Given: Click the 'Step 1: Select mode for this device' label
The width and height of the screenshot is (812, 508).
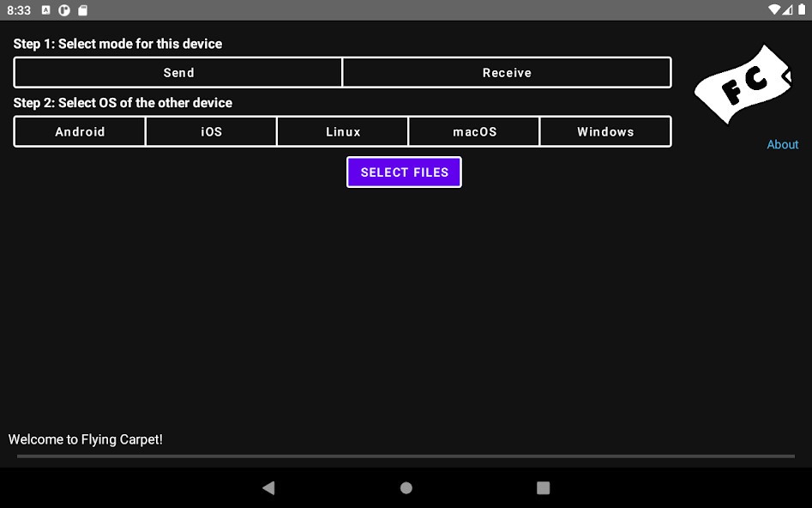Looking at the screenshot, I should coord(117,44).
